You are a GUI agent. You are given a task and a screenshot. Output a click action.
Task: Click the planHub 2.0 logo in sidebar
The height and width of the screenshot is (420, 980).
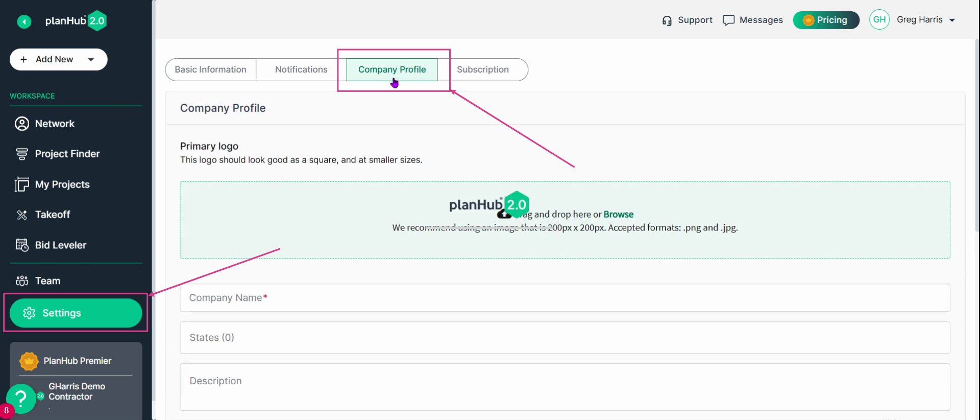tap(76, 21)
